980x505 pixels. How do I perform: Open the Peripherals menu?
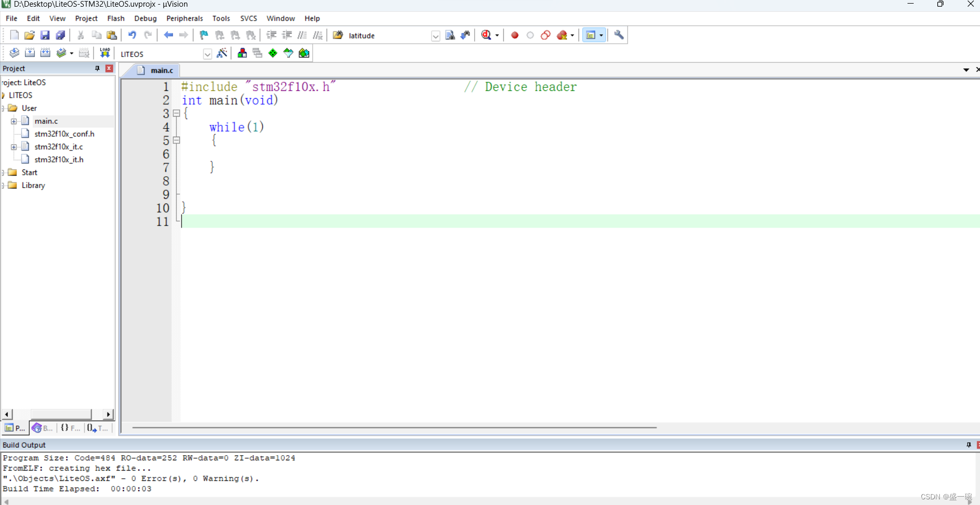coord(185,18)
